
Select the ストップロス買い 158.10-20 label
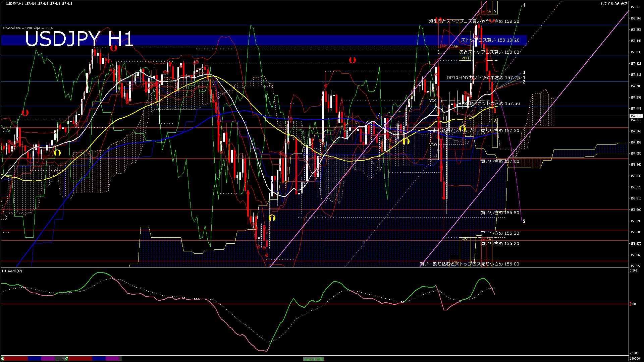[x=490, y=40]
